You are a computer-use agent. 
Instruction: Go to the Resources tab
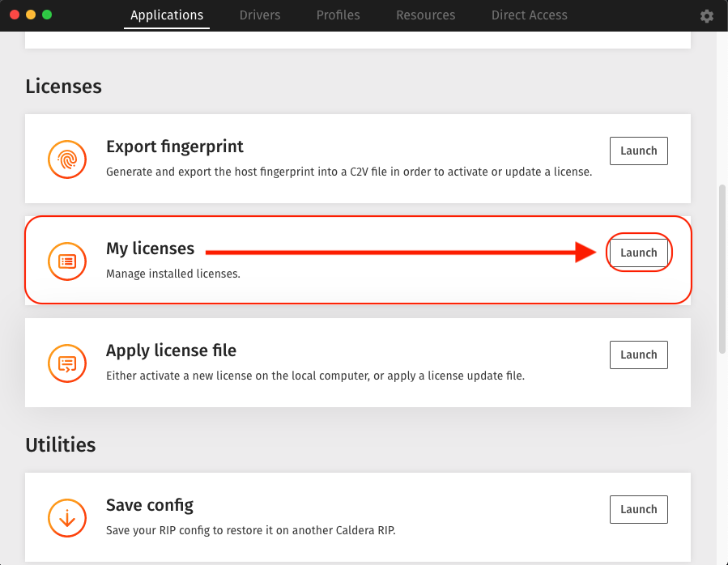point(425,15)
